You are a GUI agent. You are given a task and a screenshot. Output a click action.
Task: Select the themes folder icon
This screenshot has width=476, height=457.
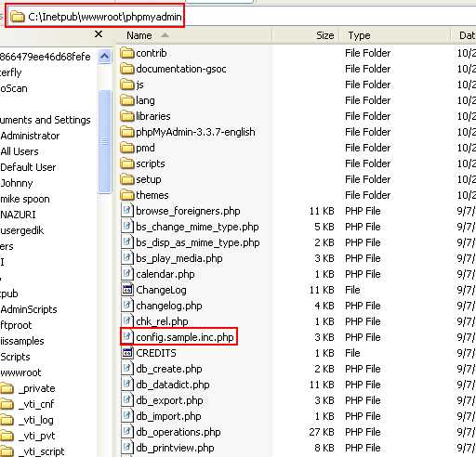(x=126, y=195)
